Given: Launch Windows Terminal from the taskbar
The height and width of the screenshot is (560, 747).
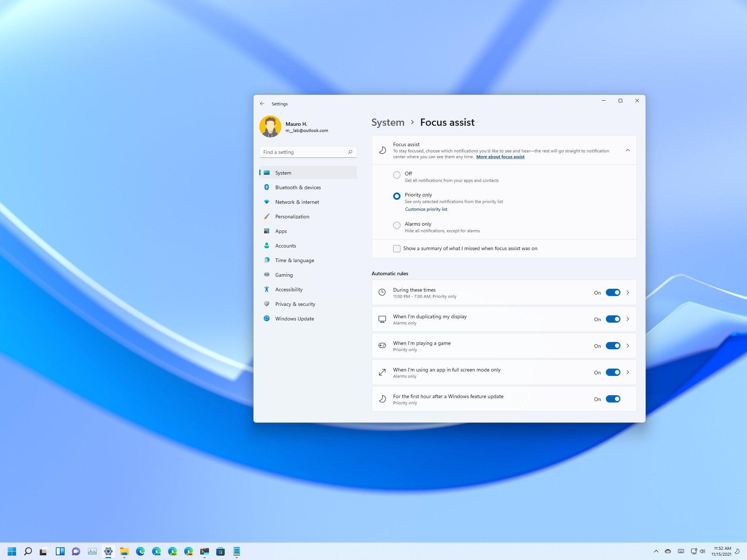Looking at the screenshot, I should coord(205,552).
